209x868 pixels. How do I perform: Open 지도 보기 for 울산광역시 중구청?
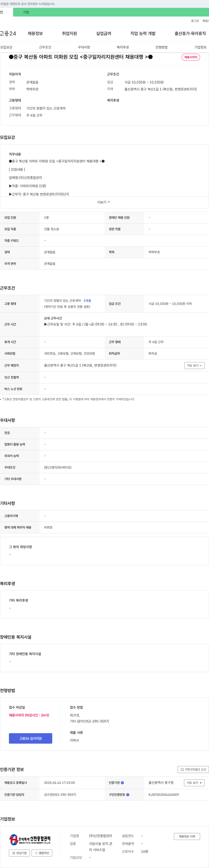194,783
